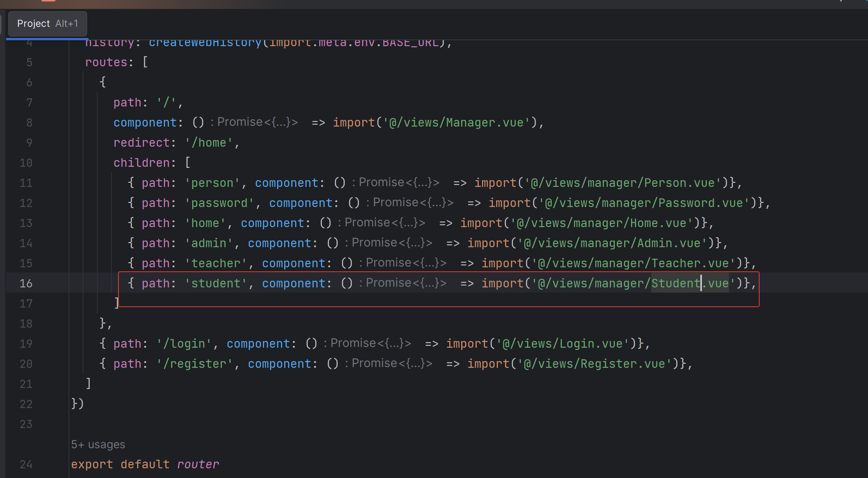The width and height of the screenshot is (868, 478).
Task: Click the '/register' path string
Action: tap(195, 364)
